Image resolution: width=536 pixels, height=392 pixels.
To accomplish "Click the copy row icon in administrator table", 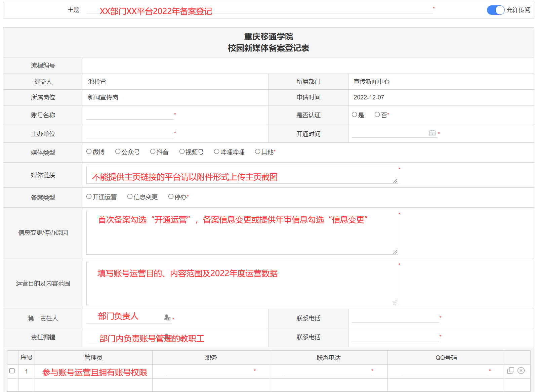I will [x=510, y=371].
